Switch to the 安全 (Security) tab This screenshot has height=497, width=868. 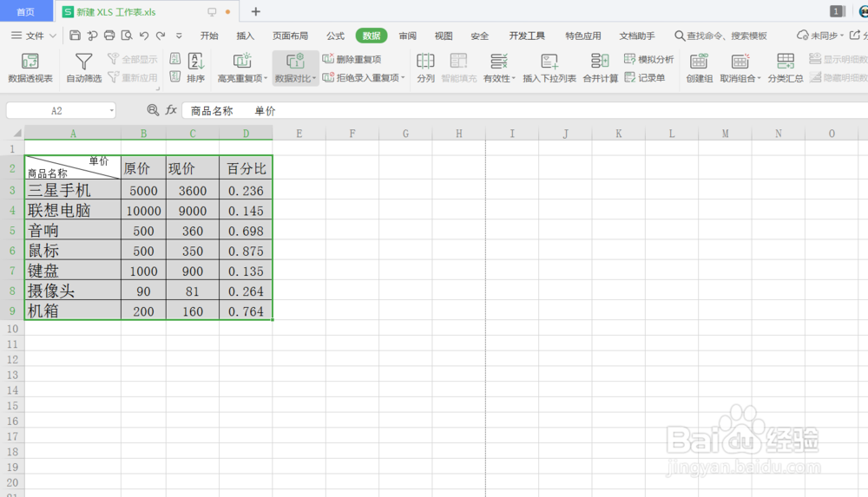pos(479,36)
